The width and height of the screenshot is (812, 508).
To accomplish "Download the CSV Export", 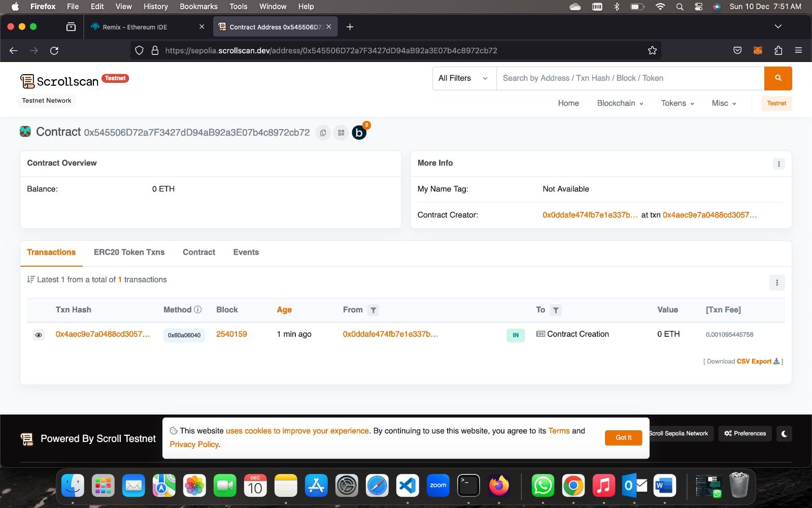I will (758, 361).
